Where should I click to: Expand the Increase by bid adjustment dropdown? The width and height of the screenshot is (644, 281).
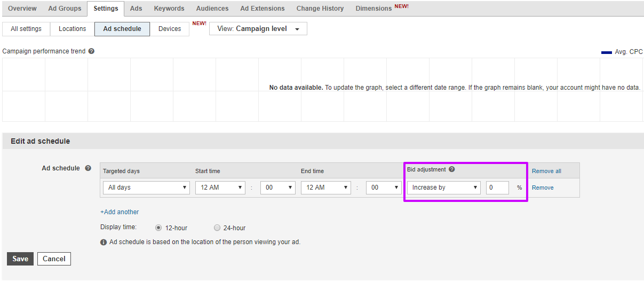coord(443,188)
